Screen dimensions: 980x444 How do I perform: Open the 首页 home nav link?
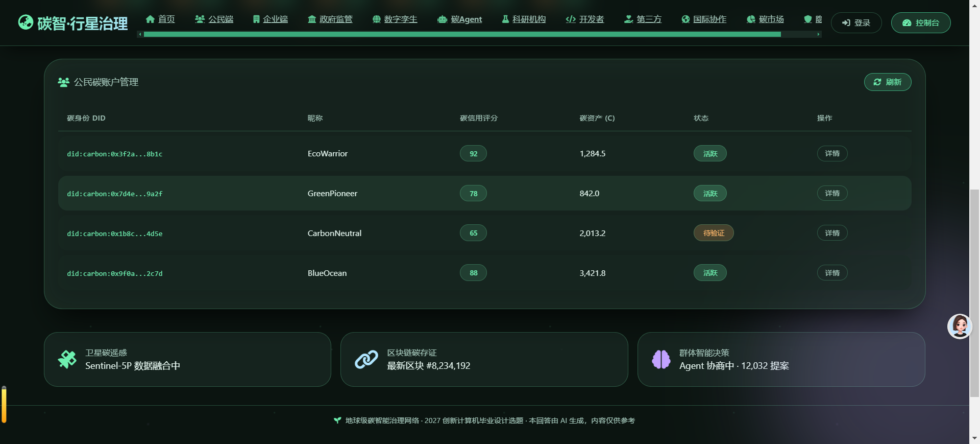click(160, 19)
